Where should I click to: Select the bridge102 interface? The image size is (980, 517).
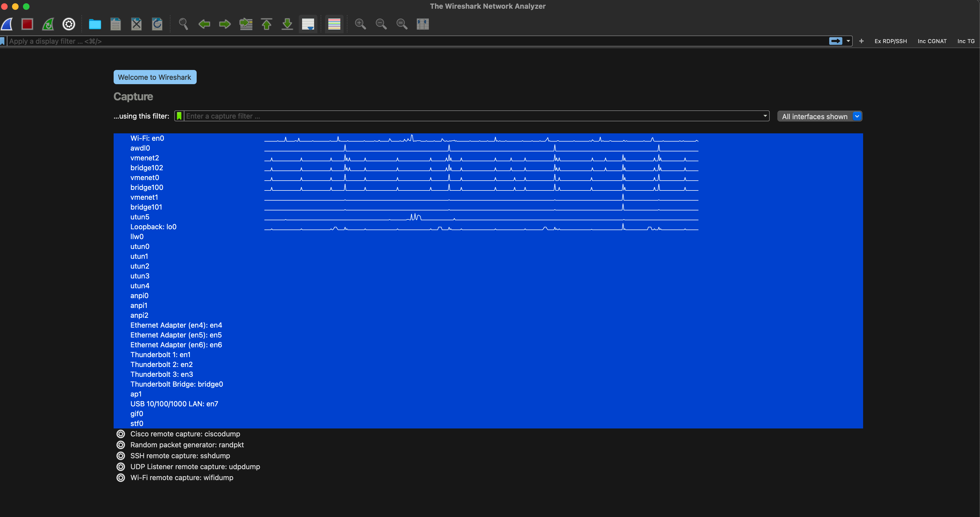click(488, 168)
